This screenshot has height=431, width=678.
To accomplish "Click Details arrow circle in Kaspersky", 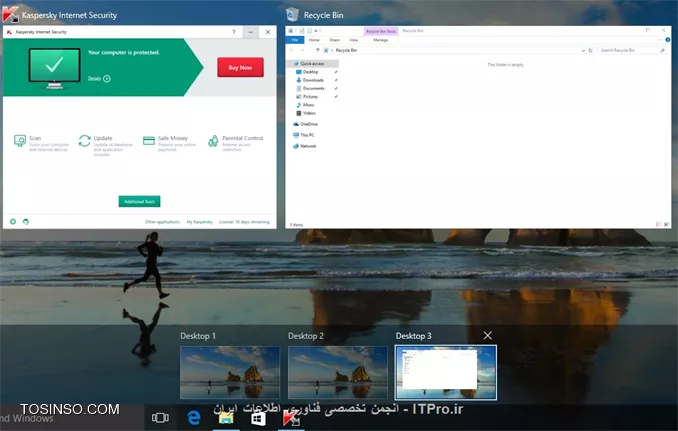I will [x=107, y=79].
